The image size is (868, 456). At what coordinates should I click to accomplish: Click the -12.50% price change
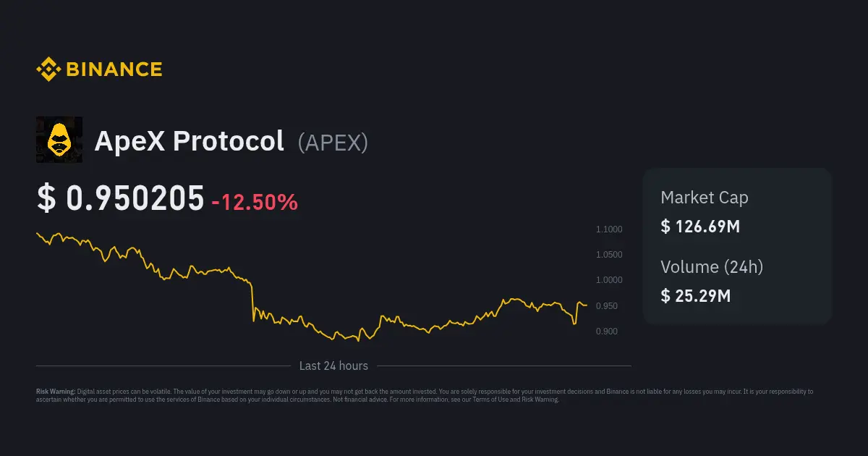coord(255,202)
